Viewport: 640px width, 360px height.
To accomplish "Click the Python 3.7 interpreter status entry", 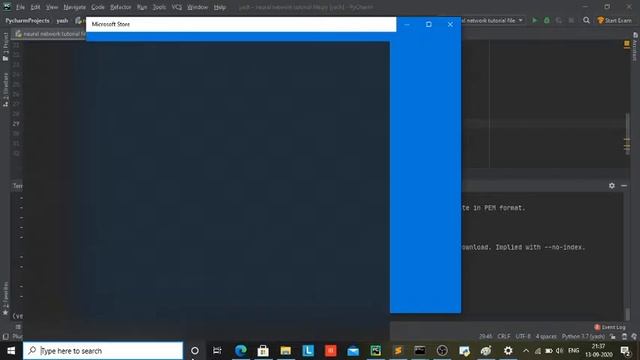I will 583,336.
